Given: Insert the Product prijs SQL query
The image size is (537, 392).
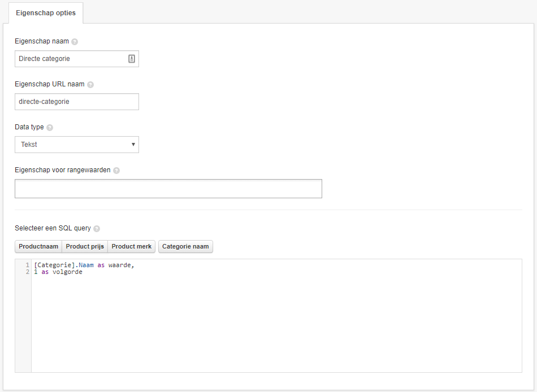Looking at the screenshot, I should pyautogui.click(x=85, y=246).
